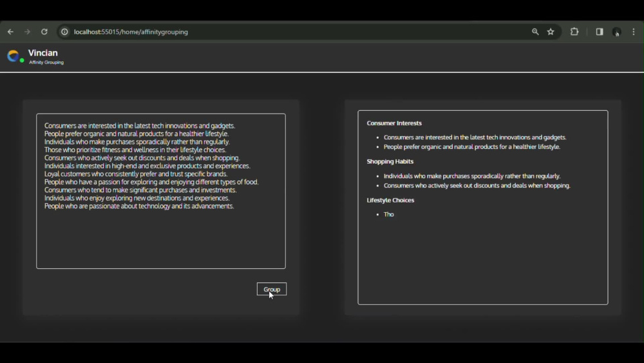Click the zoom magnifier icon in address bar
The image size is (644, 363).
(535, 32)
